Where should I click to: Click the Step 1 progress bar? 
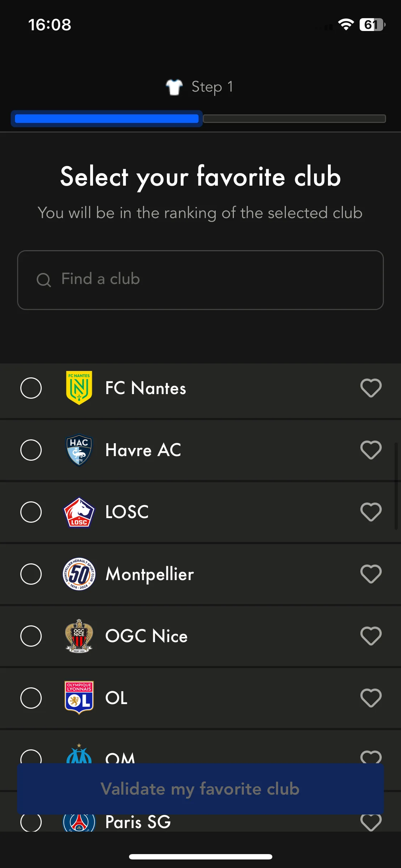click(x=198, y=119)
